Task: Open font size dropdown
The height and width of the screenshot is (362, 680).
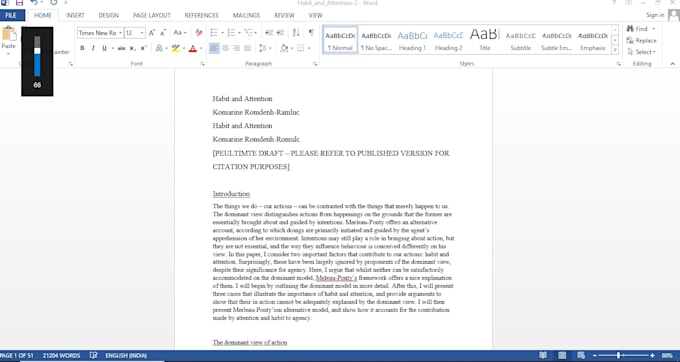Action: 142,33
